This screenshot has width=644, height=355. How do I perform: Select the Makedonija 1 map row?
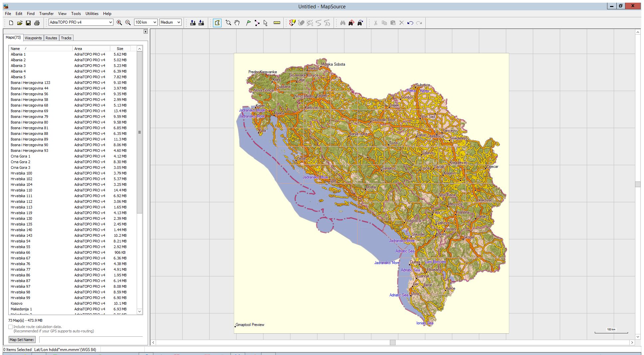[x=73, y=309]
